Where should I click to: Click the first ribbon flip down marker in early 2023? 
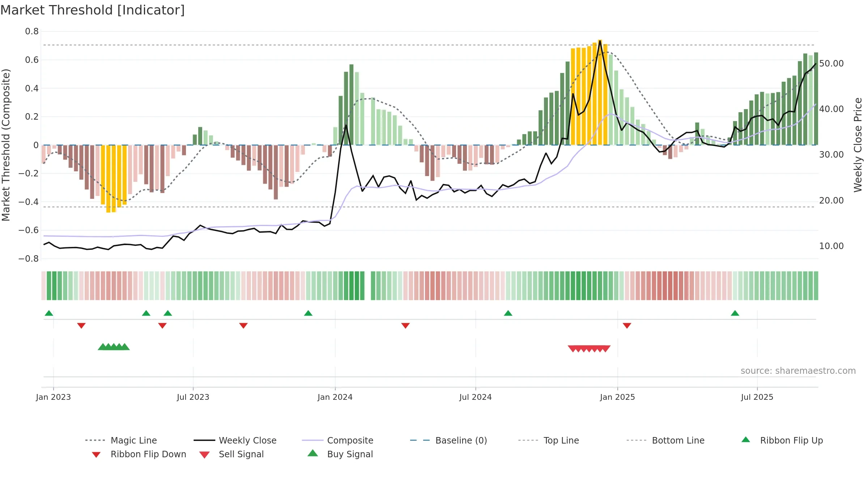(81, 326)
